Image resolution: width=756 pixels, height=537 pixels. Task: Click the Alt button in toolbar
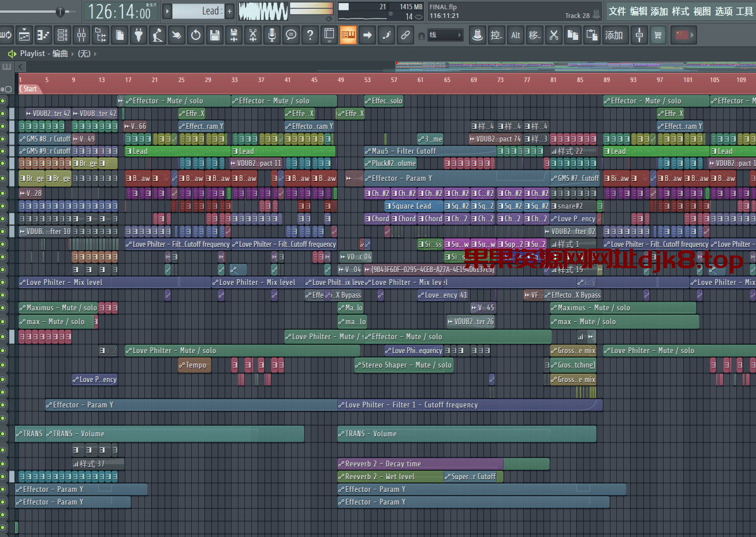point(516,35)
